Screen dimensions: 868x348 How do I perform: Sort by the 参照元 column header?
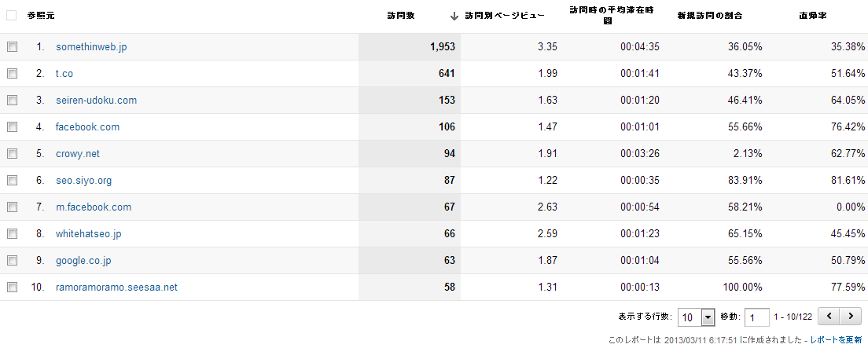[x=41, y=16]
